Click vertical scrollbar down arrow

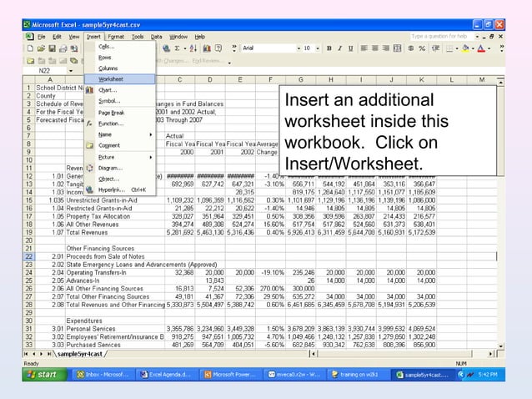coord(501,346)
